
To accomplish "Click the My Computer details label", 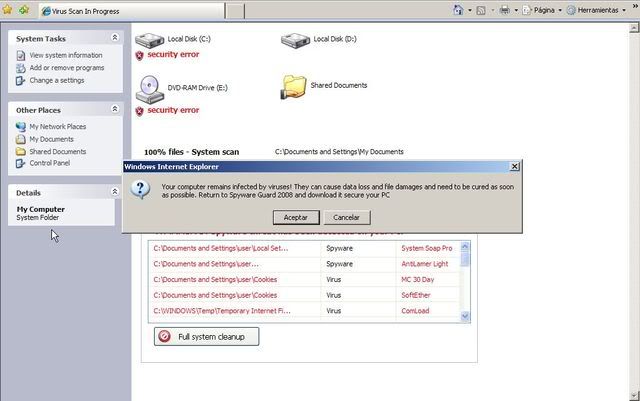I will (x=40, y=209).
